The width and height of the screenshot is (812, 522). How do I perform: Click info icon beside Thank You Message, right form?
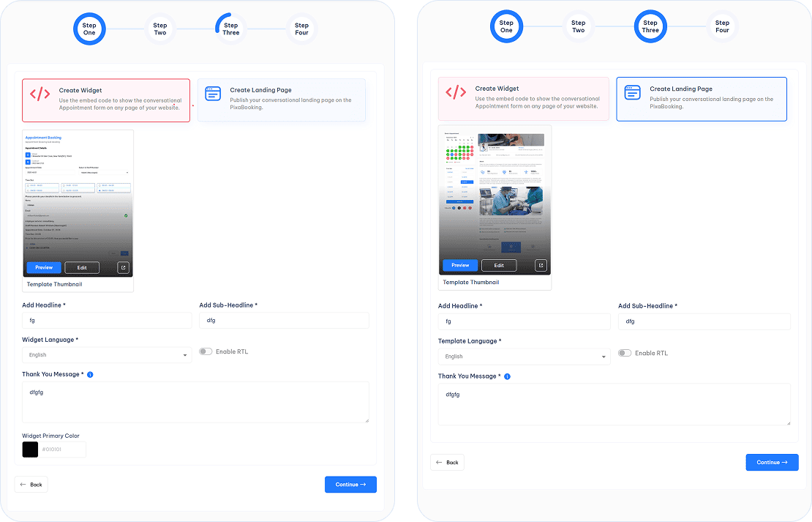(x=507, y=376)
